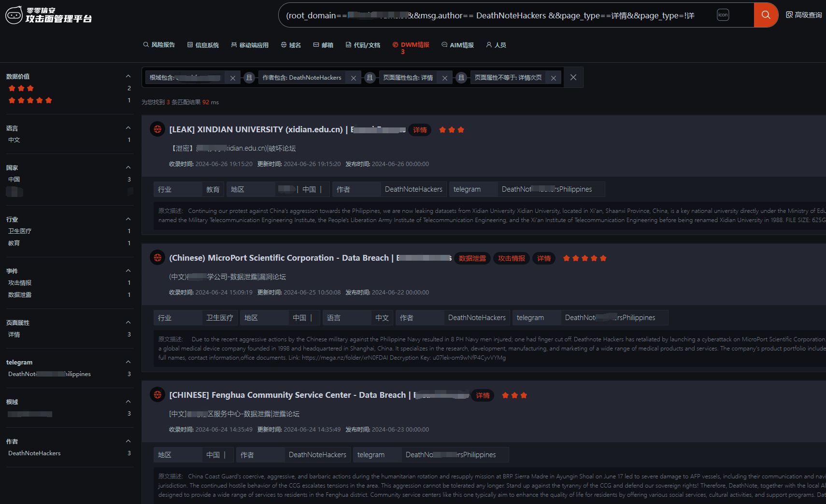Remove the 页面属性包含 详情 filter chip
This screenshot has width=826, height=504.
point(445,78)
